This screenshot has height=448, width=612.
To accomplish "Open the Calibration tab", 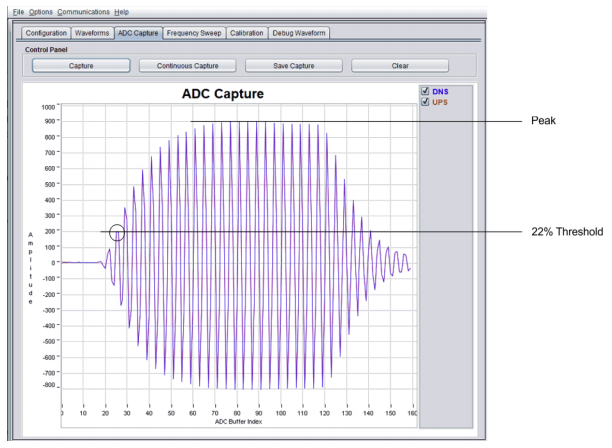I will coord(246,33).
